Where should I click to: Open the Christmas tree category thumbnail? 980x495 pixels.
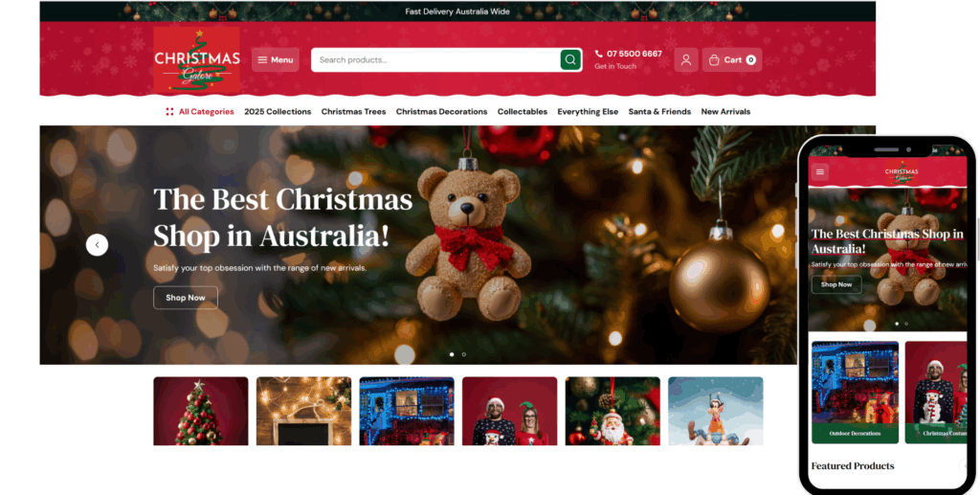click(x=201, y=412)
